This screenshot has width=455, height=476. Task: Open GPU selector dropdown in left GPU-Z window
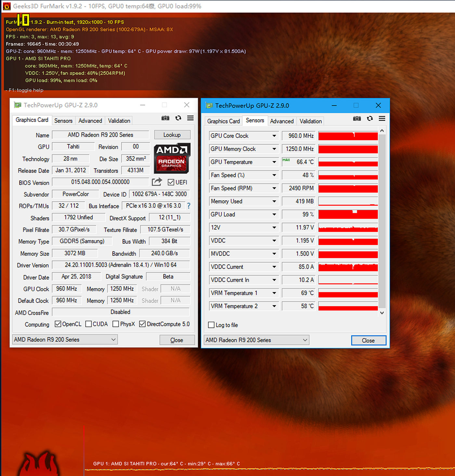(65, 339)
